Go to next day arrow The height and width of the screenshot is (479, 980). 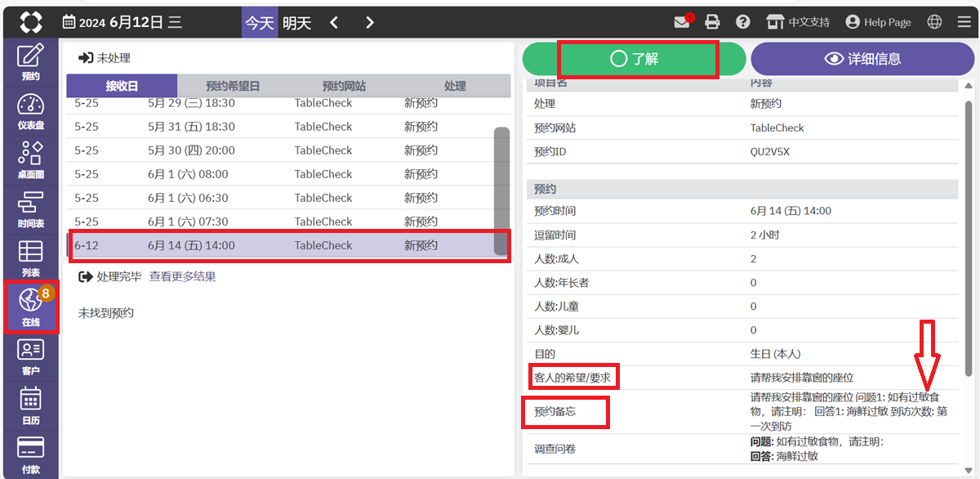tap(369, 22)
